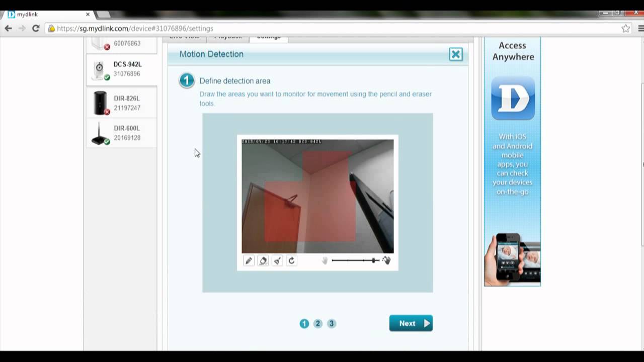Go to wizard step 1 indicator
The width and height of the screenshot is (644, 362).
tap(304, 324)
